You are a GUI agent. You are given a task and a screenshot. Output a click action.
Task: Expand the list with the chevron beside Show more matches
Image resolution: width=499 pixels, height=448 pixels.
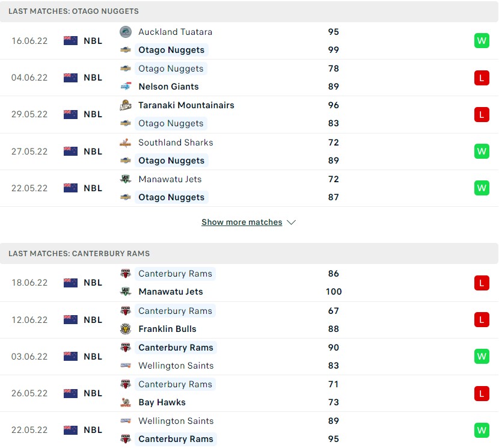pyautogui.click(x=291, y=222)
